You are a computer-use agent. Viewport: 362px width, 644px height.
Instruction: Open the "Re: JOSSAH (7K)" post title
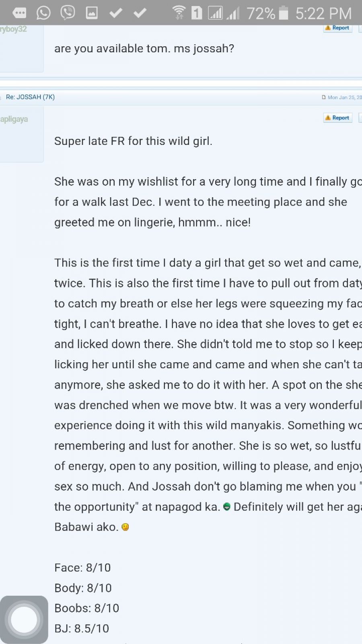click(x=30, y=97)
